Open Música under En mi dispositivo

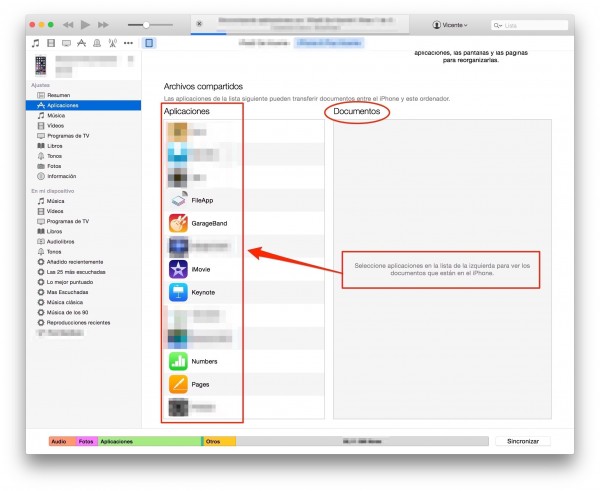(83, 201)
